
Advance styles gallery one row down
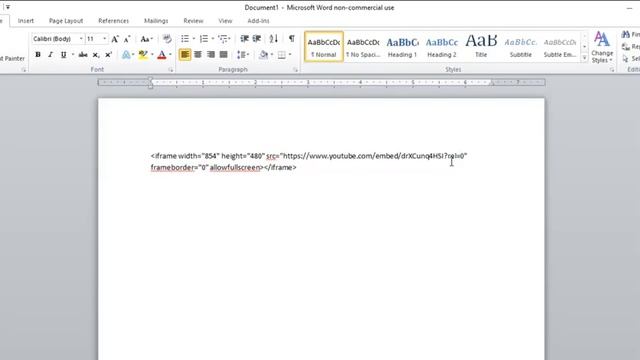[584, 47]
